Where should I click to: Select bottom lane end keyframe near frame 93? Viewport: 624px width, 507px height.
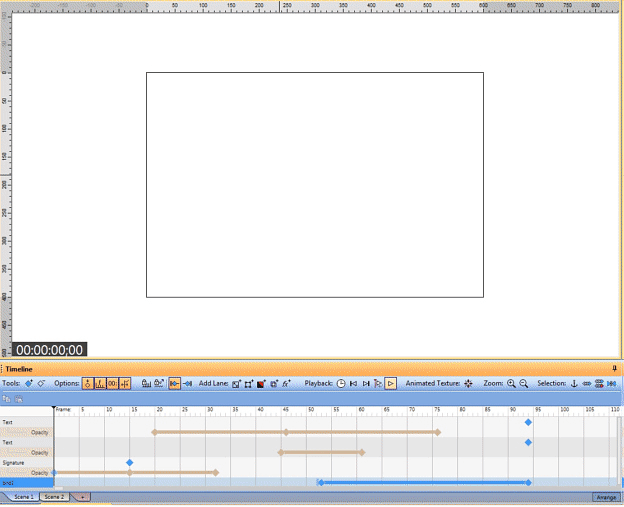(528, 483)
